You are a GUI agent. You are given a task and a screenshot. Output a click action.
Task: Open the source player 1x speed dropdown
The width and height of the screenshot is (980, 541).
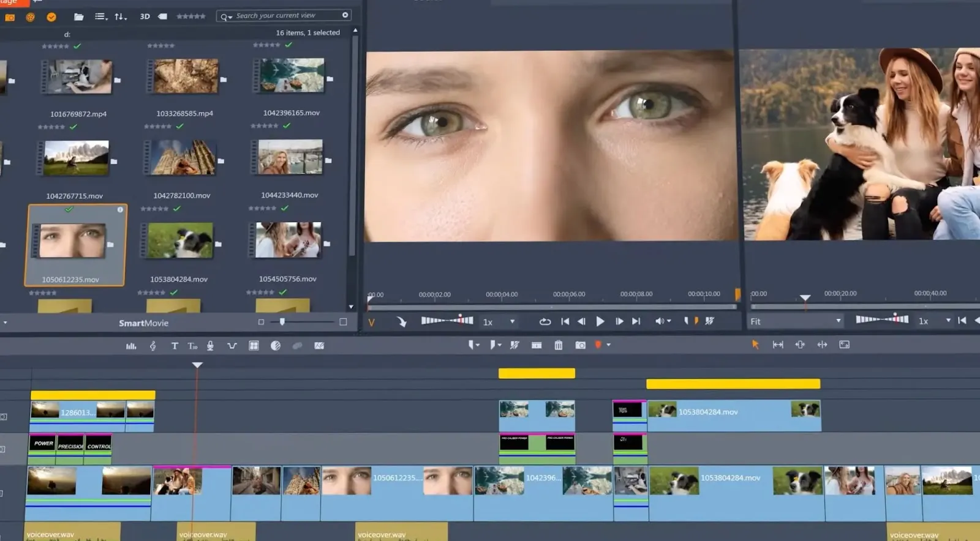click(x=499, y=322)
